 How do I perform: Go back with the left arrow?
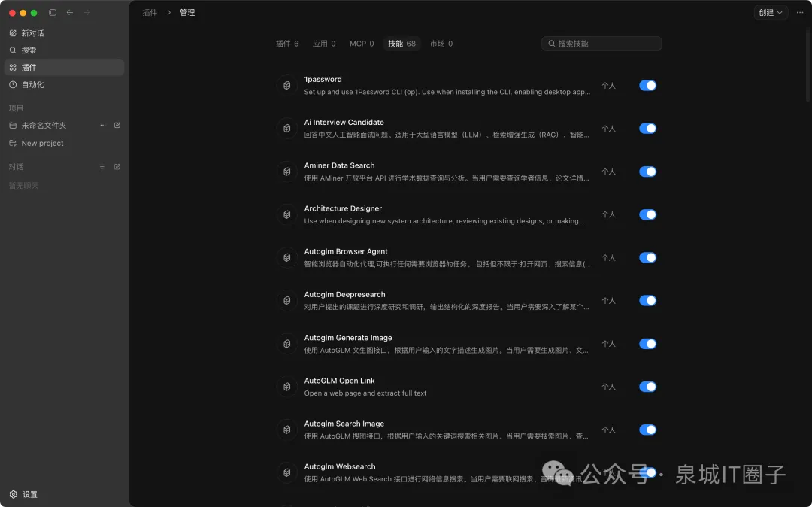[70, 13]
